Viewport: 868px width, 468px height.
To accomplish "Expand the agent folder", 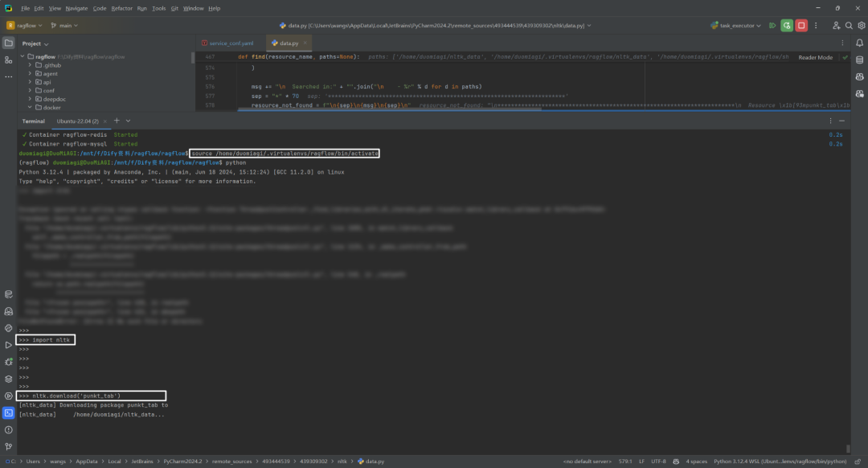I will [30, 73].
